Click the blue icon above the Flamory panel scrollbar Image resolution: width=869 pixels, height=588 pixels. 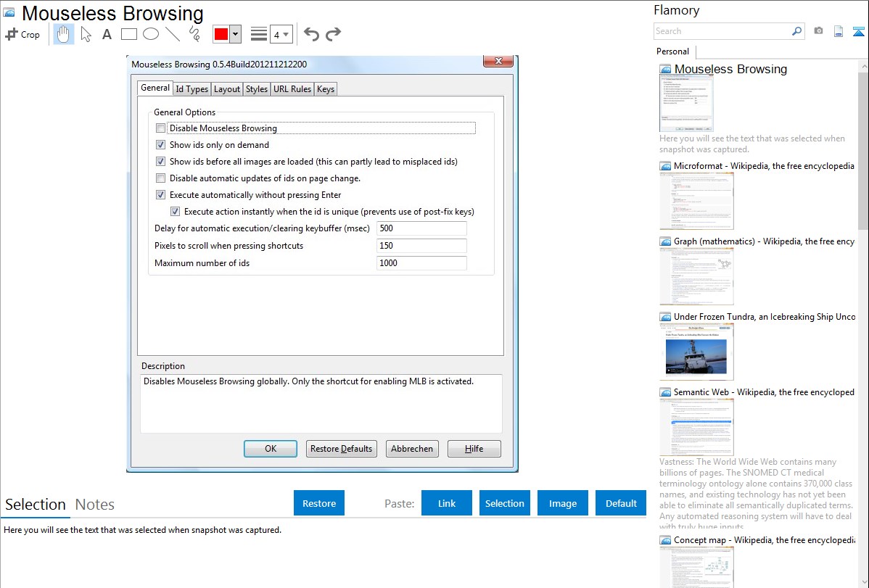tap(858, 32)
